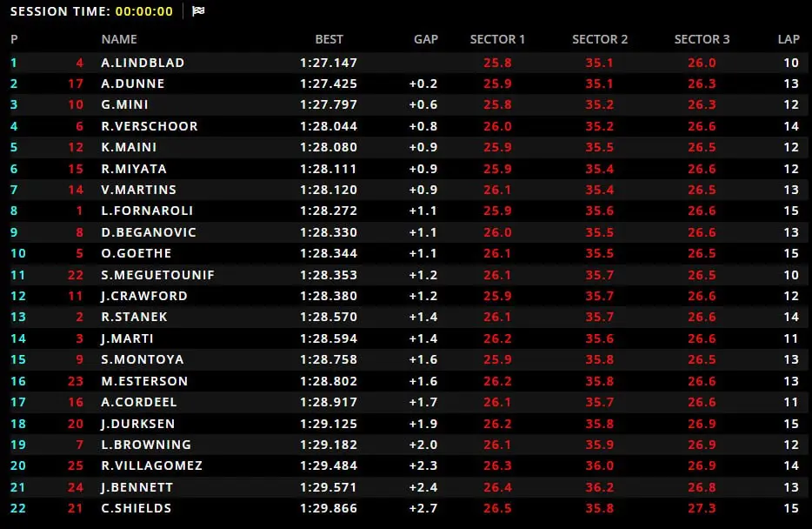Click R.VILLAGOMEZ gap value +2.3
Screen dimensions: 812x529
pyautogui.click(x=423, y=465)
